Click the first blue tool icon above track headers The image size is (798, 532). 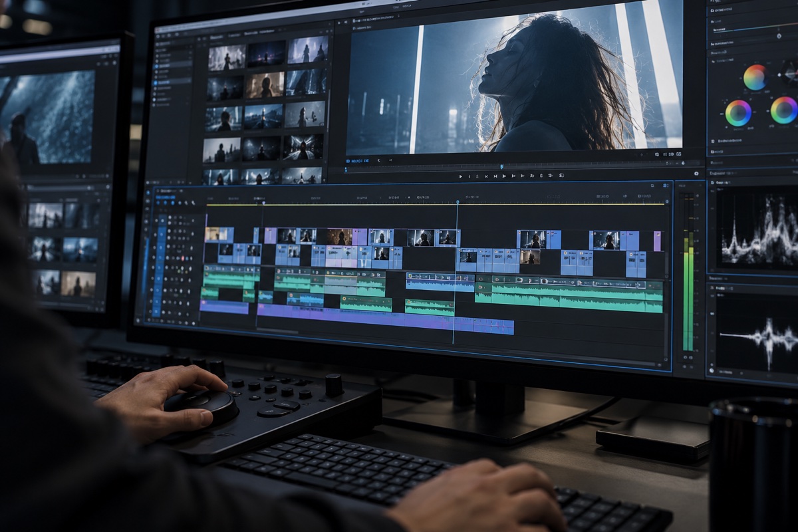tap(158, 203)
